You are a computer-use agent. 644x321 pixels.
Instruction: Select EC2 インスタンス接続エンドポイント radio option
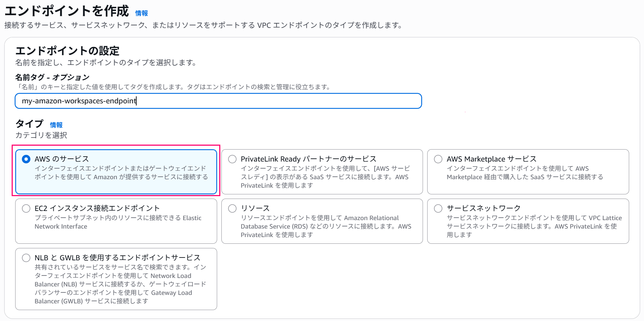[x=26, y=208]
